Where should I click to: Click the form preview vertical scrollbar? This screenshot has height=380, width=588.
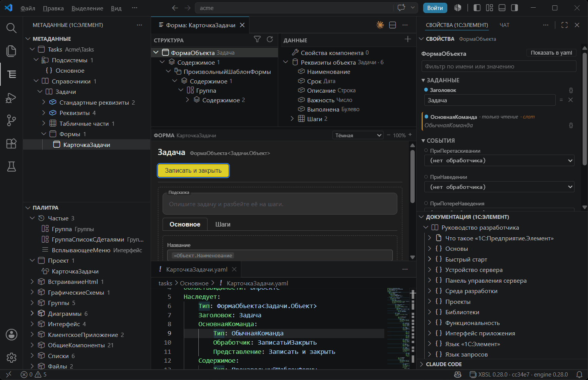tap(412, 176)
